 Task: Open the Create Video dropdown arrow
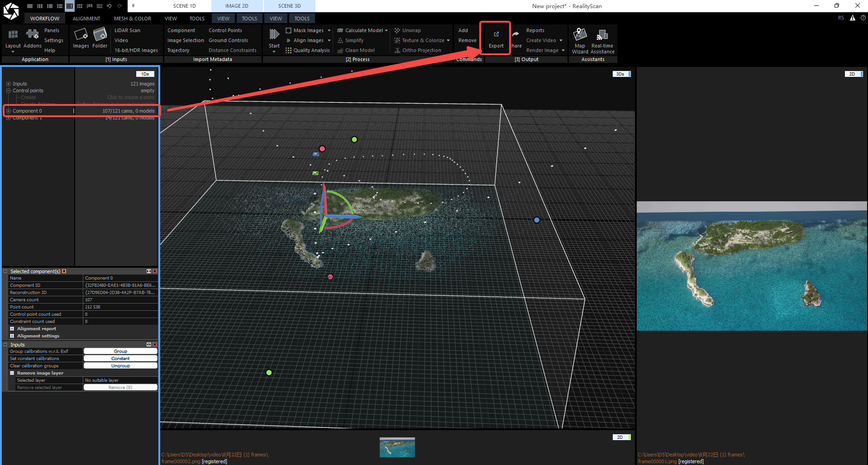561,40
